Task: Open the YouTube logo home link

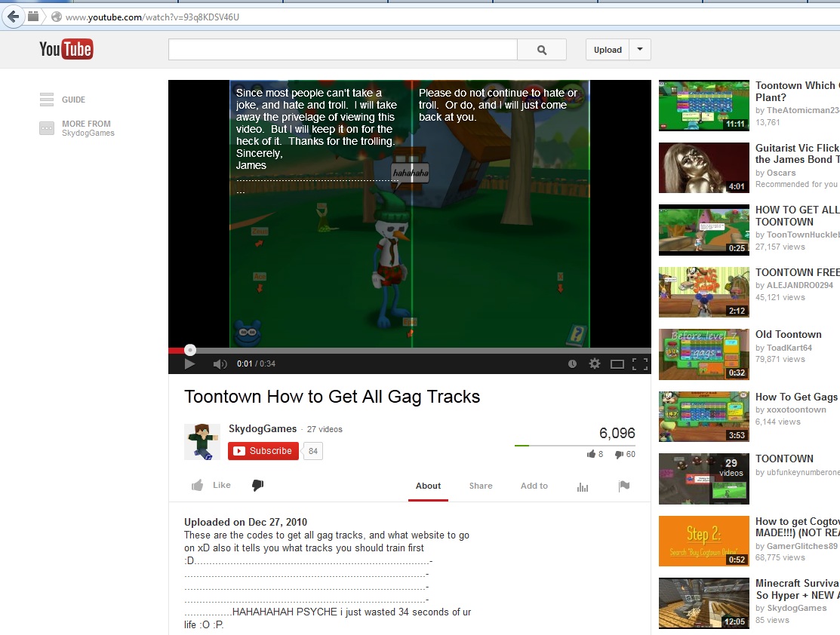Action: tap(66, 49)
